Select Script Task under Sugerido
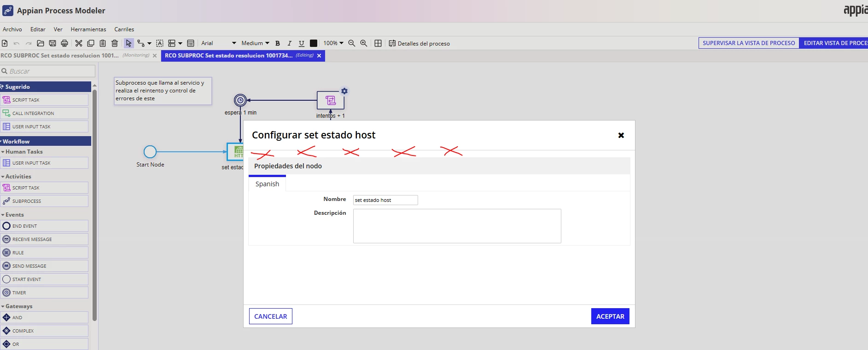The height and width of the screenshot is (350, 868). (x=44, y=100)
